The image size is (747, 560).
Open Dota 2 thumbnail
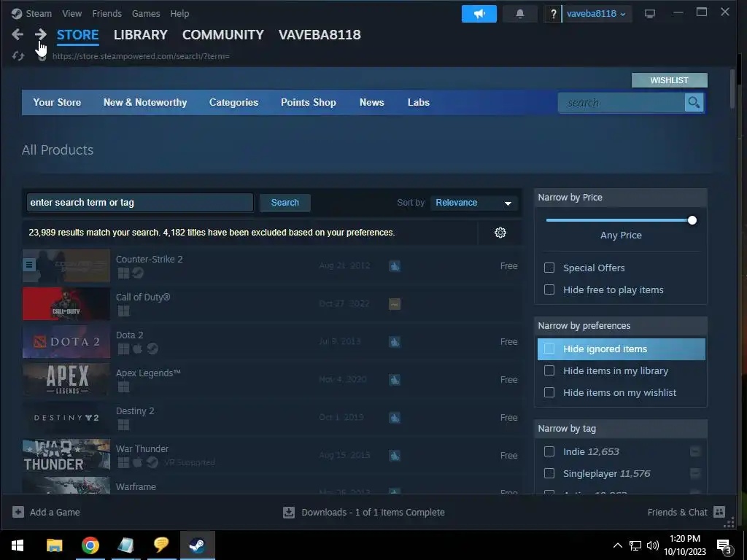pyautogui.click(x=66, y=341)
